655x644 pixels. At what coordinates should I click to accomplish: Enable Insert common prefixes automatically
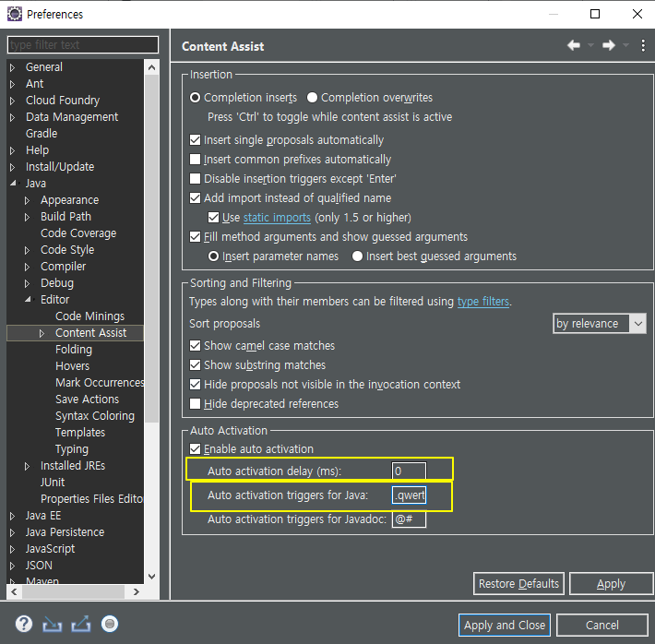195,160
